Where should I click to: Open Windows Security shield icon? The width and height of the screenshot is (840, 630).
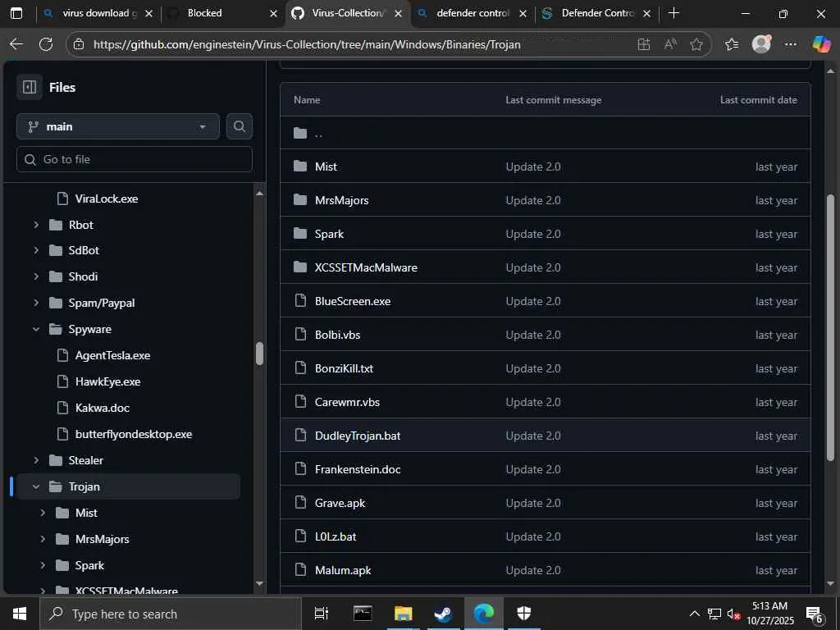coord(523,614)
